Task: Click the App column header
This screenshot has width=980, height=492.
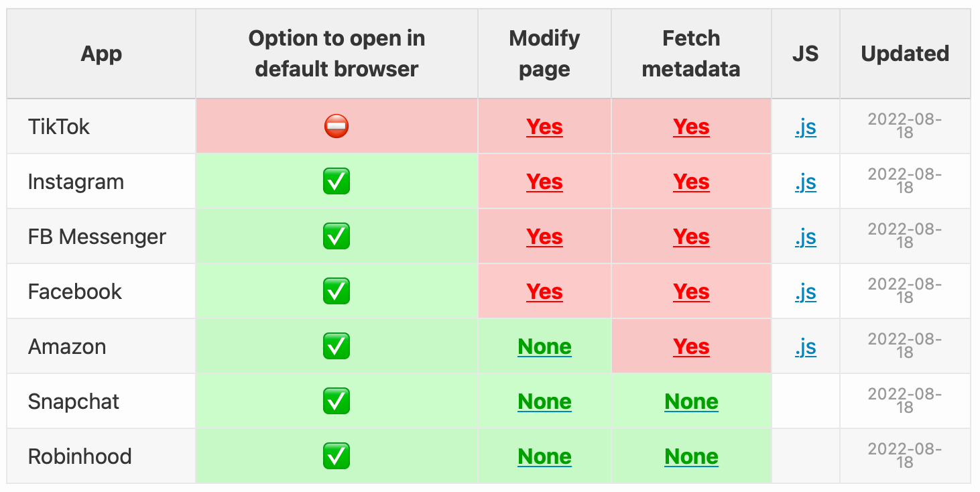Action: [x=101, y=54]
